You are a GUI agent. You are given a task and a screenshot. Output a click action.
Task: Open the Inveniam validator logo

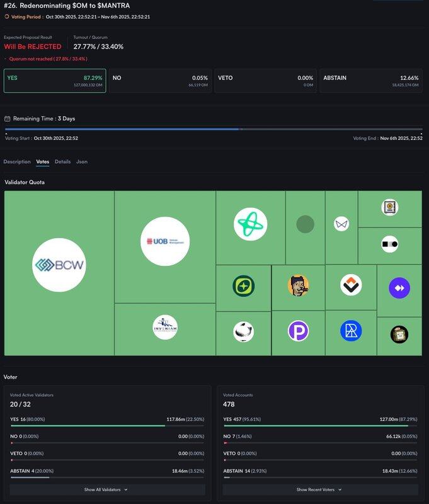click(x=165, y=327)
